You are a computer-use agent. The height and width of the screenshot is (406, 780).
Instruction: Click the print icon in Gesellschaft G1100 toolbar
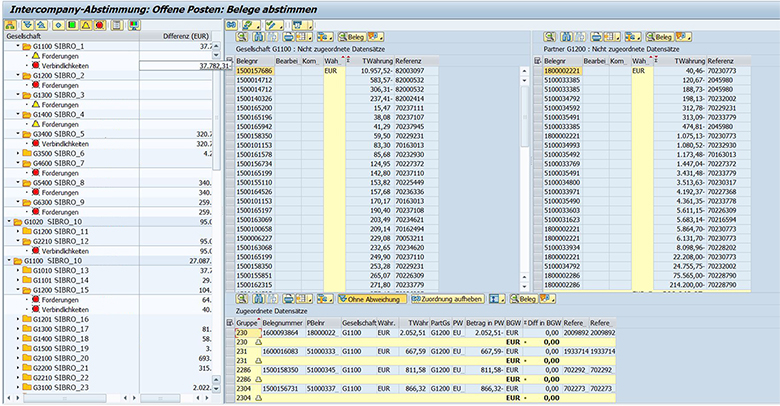[x=289, y=37]
